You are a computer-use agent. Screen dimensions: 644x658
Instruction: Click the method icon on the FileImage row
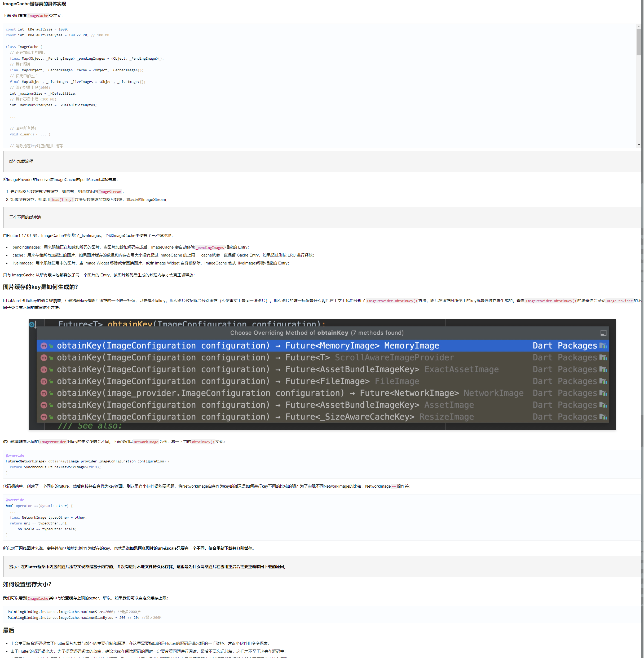pos(44,381)
